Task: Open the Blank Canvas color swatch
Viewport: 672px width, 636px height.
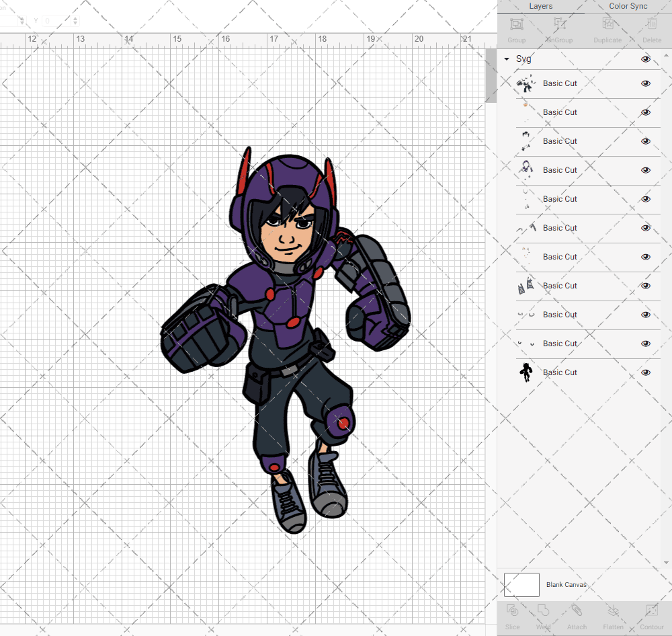Action: (x=521, y=585)
